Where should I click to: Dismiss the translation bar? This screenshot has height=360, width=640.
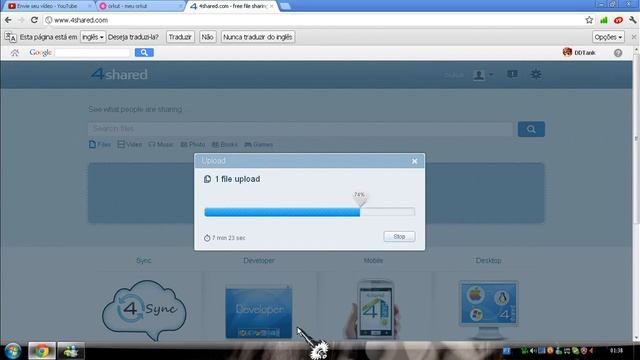(x=634, y=37)
